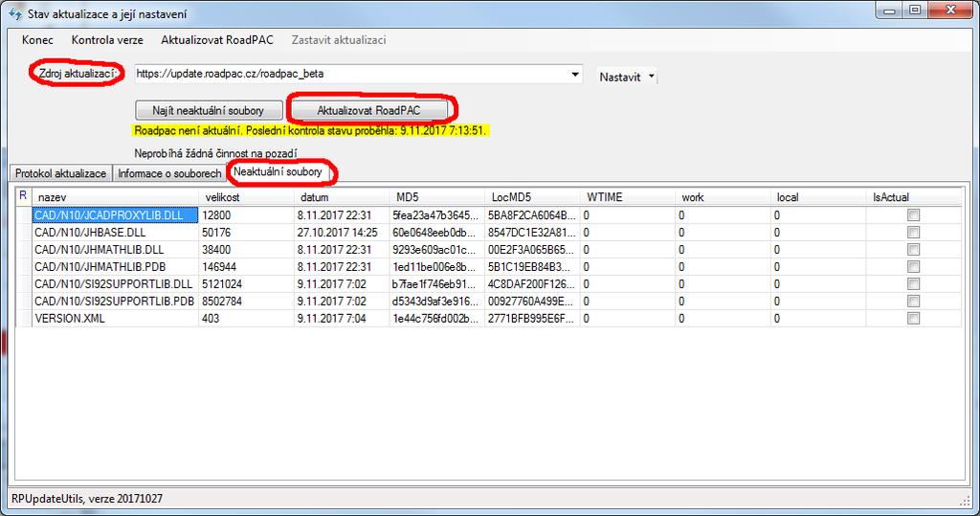
Task: Click MD5 value 5fea23a47b3645...
Action: point(436,215)
